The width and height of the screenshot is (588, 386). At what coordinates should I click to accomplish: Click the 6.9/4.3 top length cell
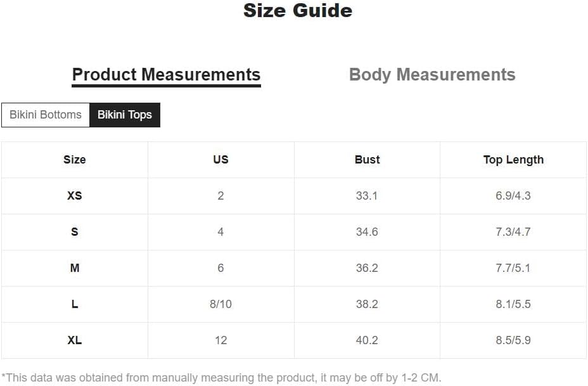point(513,196)
